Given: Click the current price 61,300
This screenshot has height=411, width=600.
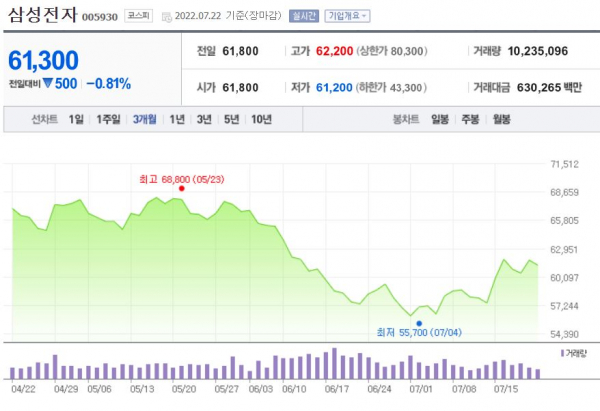Looking at the screenshot, I should pyautogui.click(x=43, y=60).
